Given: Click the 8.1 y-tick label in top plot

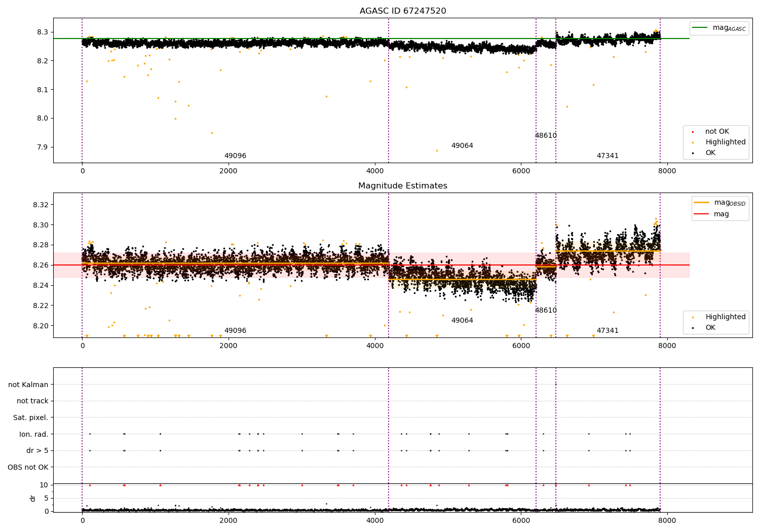Looking at the screenshot, I should (x=43, y=90).
